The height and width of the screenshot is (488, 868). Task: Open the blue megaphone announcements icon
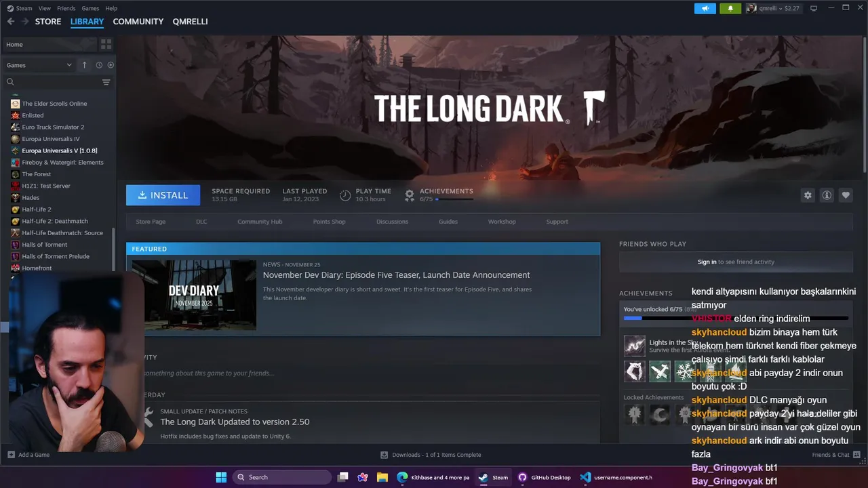tap(705, 8)
